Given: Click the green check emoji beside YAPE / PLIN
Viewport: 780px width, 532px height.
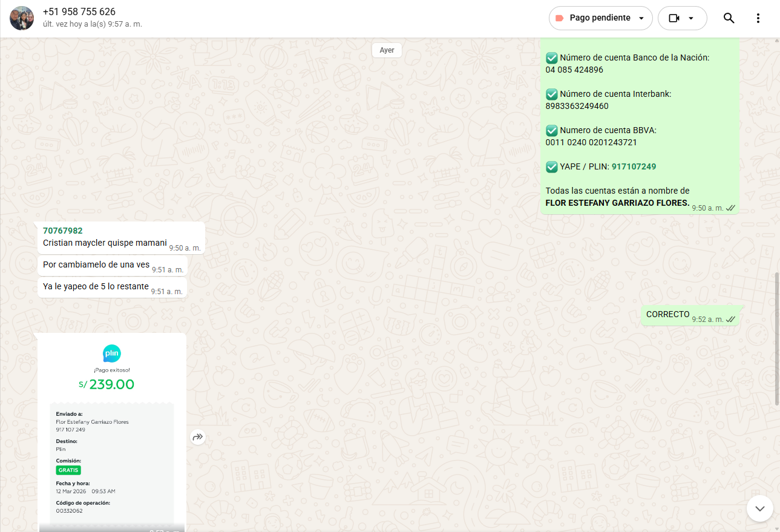Looking at the screenshot, I should (x=551, y=166).
